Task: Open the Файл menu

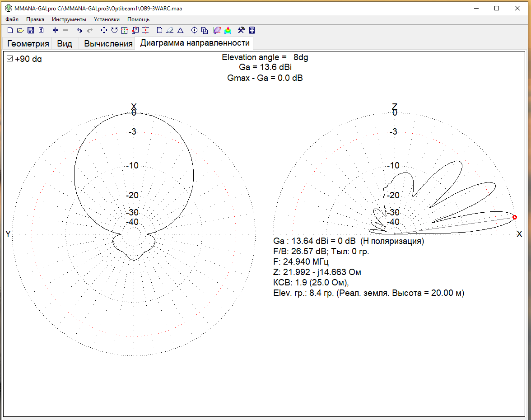Action: coord(12,19)
